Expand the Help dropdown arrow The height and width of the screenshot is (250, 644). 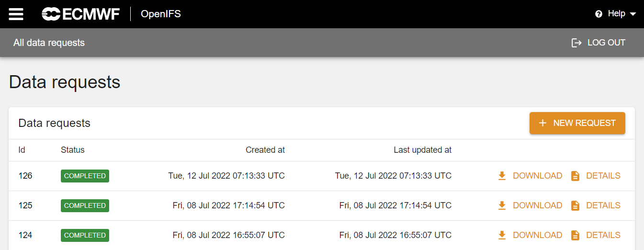[x=633, y=14]
